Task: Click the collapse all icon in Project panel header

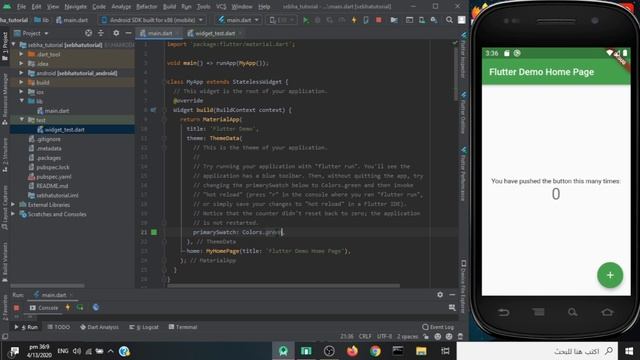Action: (x=101, y=33)
